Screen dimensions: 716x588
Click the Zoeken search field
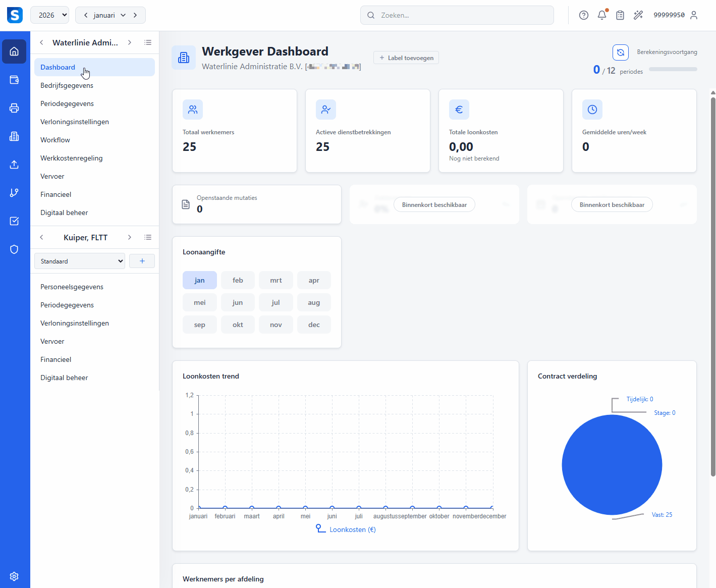coord(457,15)
